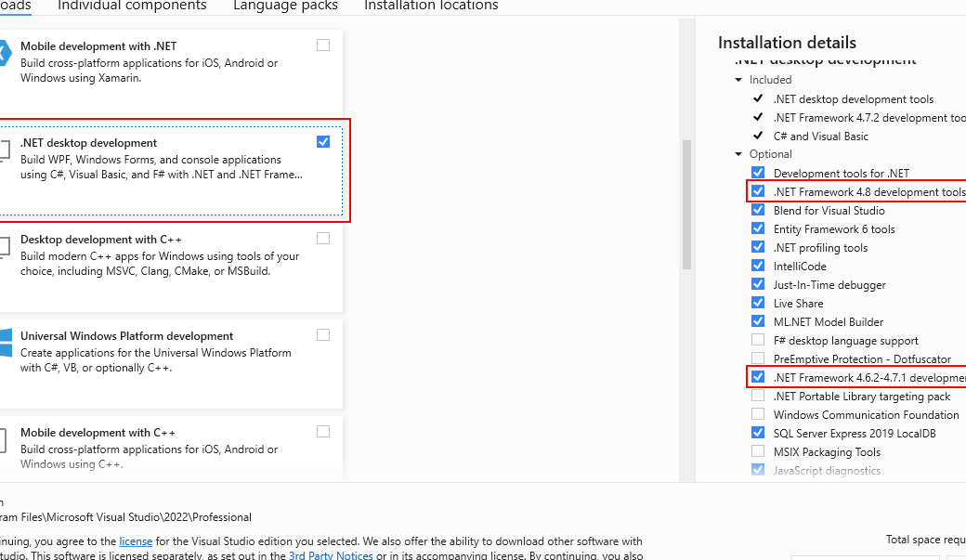
Task: Collapse the Included section
Action: (738, 80)
